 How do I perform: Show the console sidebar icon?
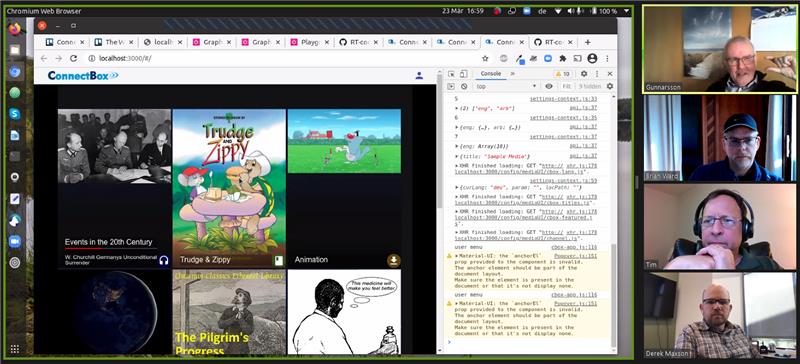451,86
